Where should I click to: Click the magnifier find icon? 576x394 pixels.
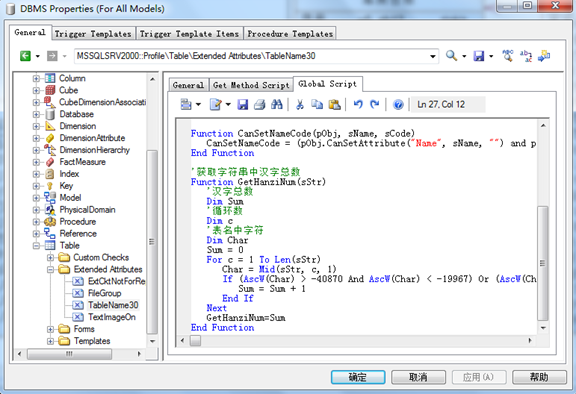451,56
